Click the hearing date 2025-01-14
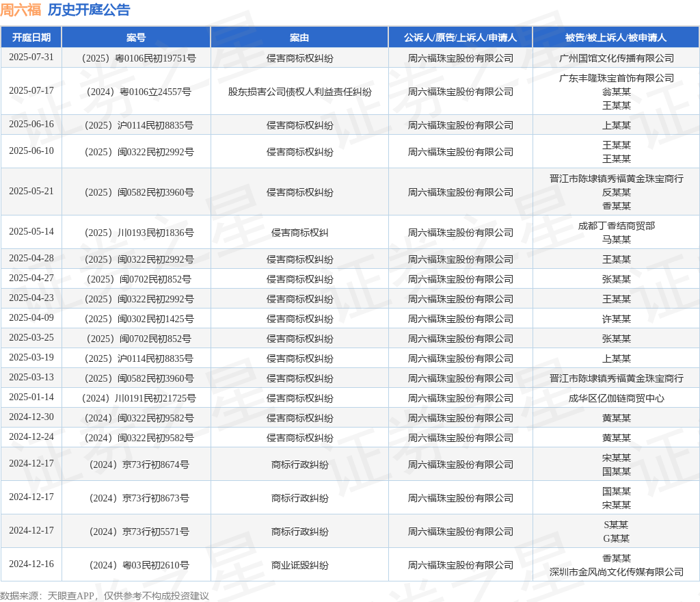Screen dimensions: 700x602 pyautogui.click(x=31, y=397)
